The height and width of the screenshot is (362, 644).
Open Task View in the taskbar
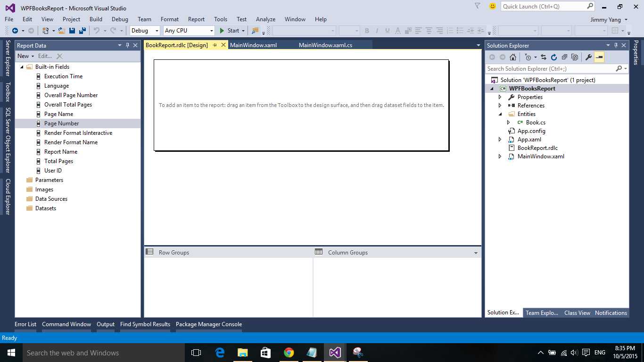tap(196, 353)
